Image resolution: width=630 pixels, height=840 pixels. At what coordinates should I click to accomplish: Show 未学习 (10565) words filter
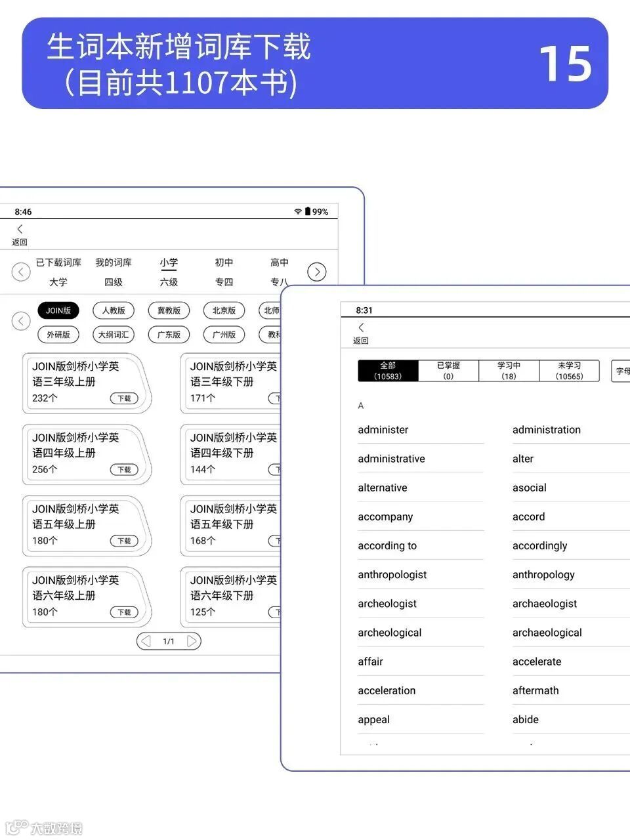[569, 371]
